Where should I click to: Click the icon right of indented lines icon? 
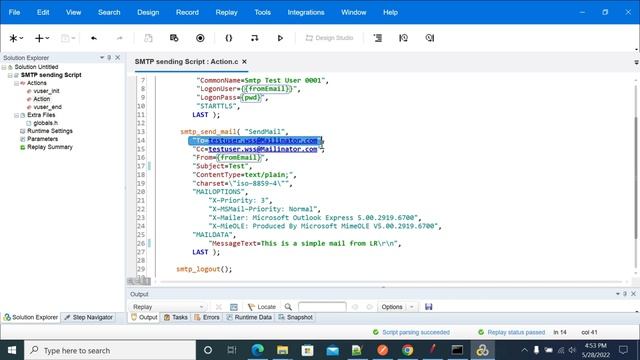(x=403, y=38)
